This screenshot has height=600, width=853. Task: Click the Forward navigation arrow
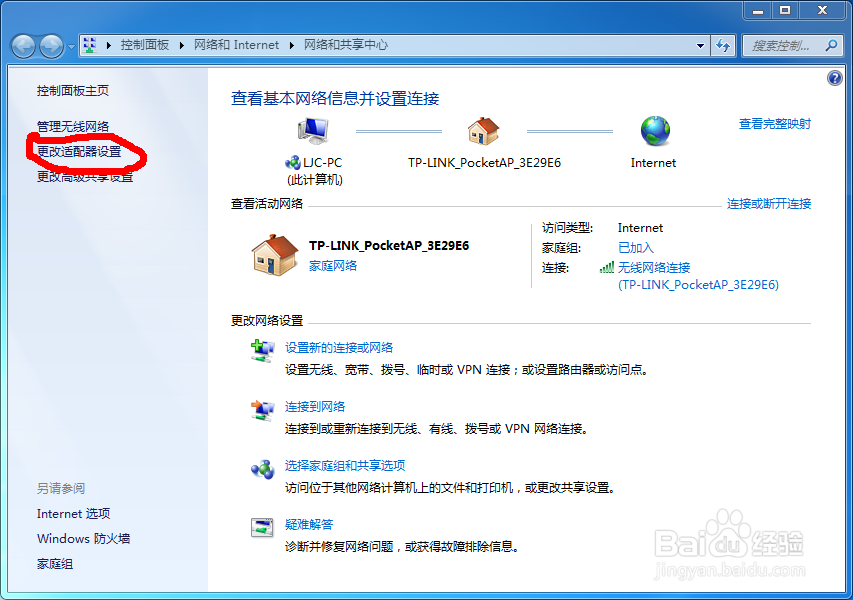tap(51, 46)
